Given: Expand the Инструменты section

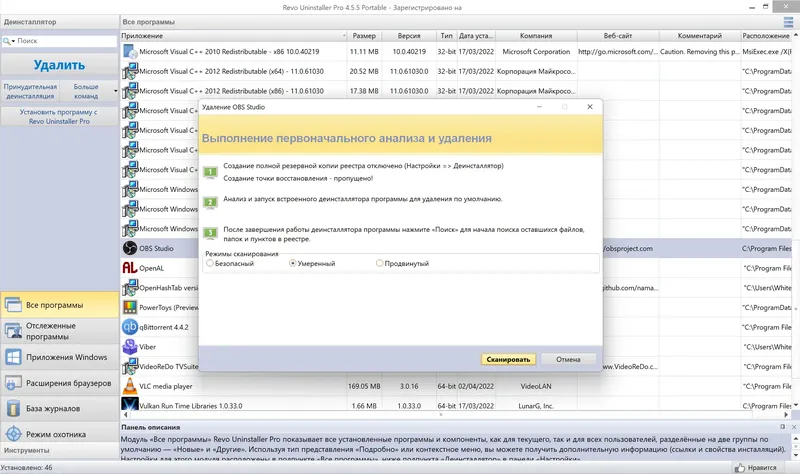Looking at the screenshot, I should tap(60, 451).
